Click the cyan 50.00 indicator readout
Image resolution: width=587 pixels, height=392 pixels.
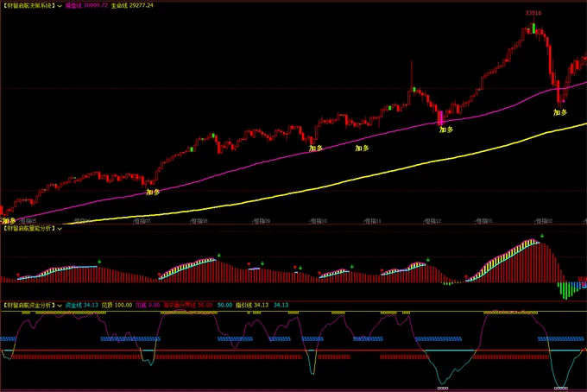point(224,305)
